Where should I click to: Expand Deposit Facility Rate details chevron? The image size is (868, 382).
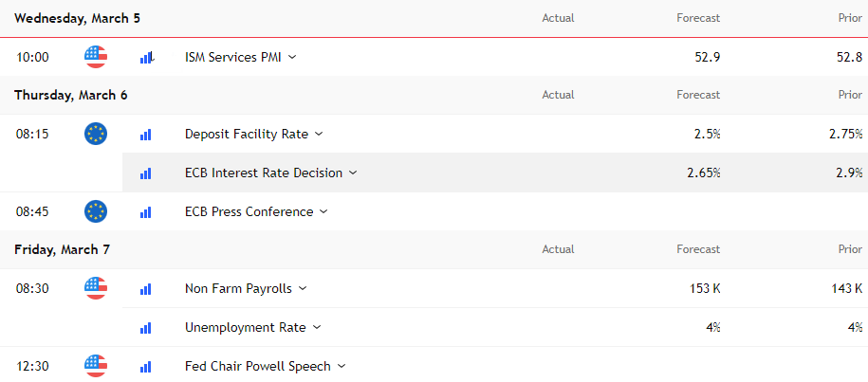(319, 134)
